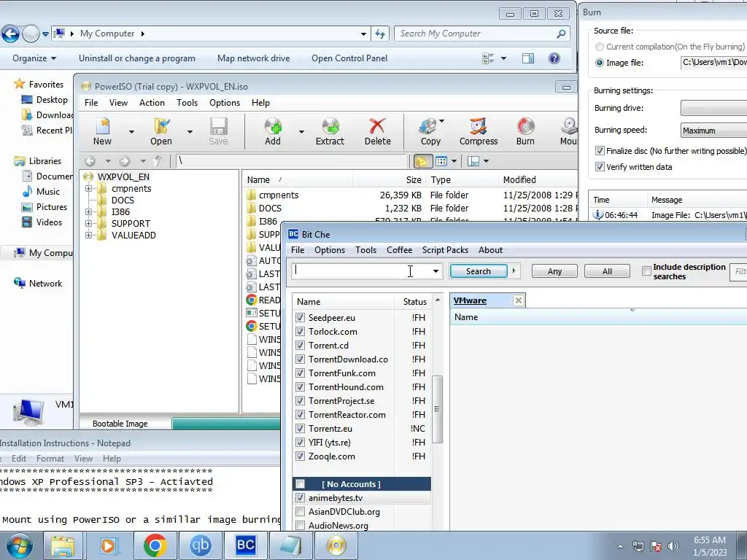Click the Bit Che Search button

tap(479, 271)
